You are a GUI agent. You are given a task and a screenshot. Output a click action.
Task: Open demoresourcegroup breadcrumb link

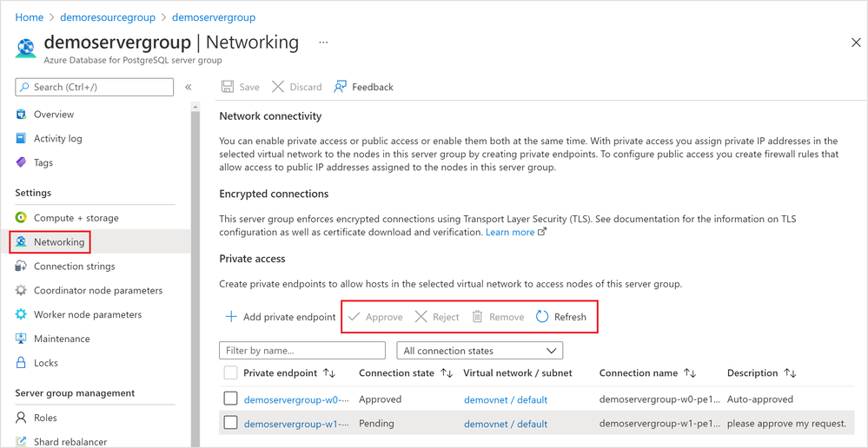[108, 17]
